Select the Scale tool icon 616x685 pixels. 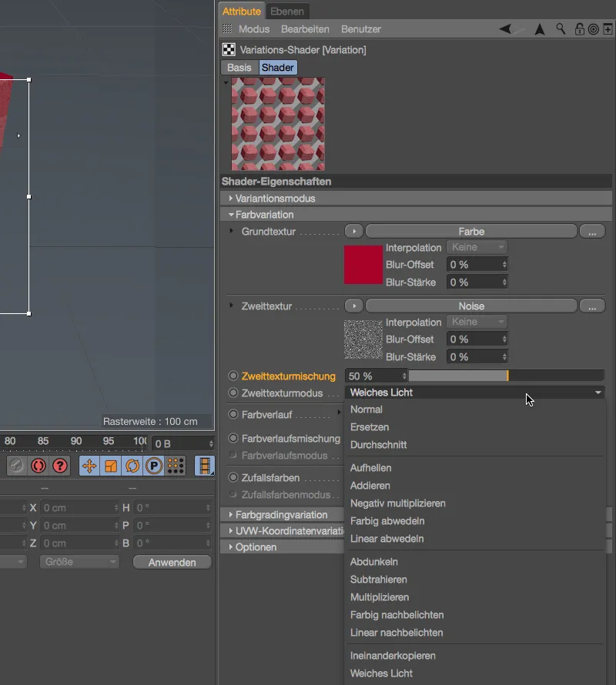pyautogui.click(x=110, y=465)
